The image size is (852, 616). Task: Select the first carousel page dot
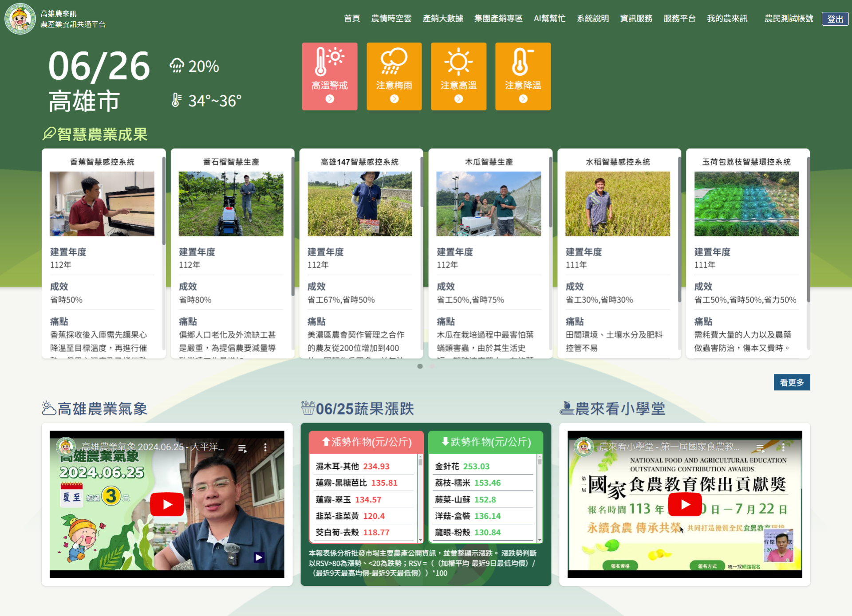[420, 366]
